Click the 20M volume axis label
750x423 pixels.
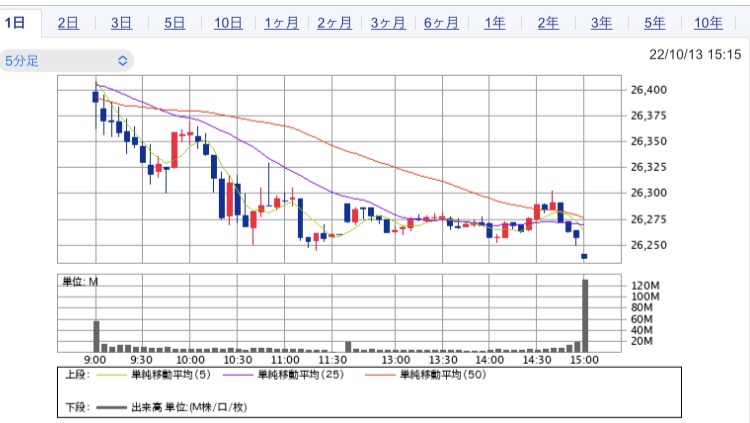tap(641, 341)
